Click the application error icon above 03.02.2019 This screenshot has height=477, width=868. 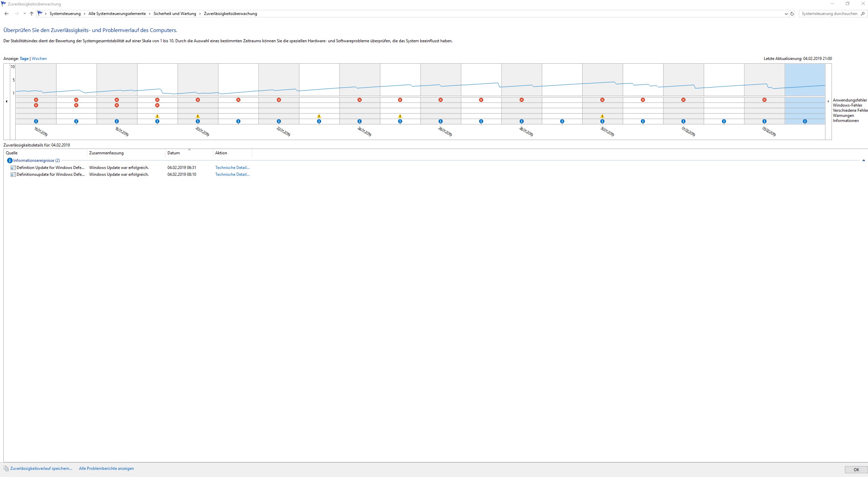coord(764,100)
